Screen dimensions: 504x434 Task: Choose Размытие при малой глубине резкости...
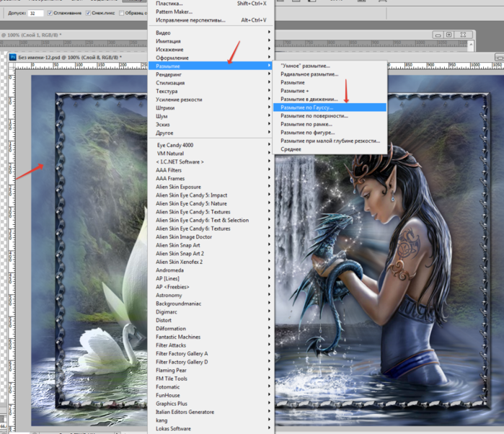(x=330, y=141)
